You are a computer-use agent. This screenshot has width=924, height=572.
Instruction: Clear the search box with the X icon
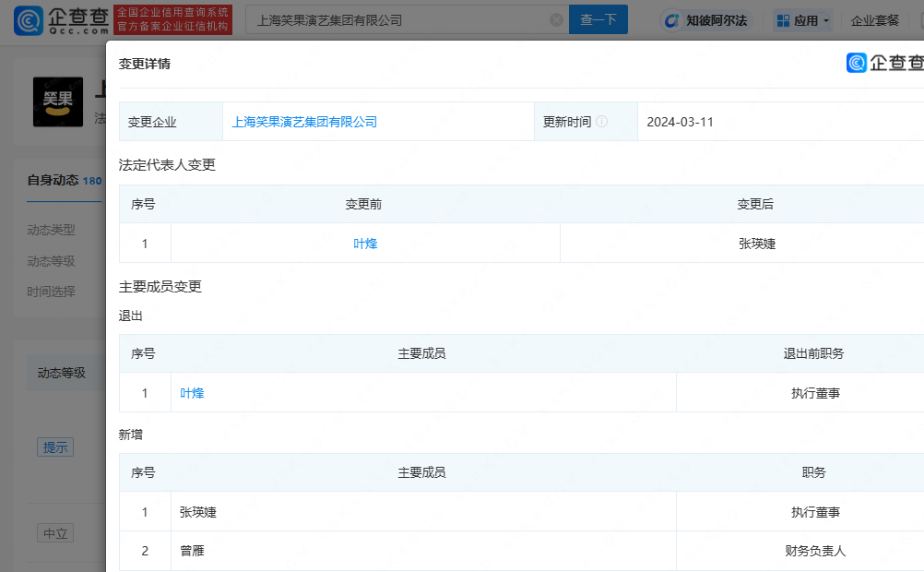coord(556,20)
